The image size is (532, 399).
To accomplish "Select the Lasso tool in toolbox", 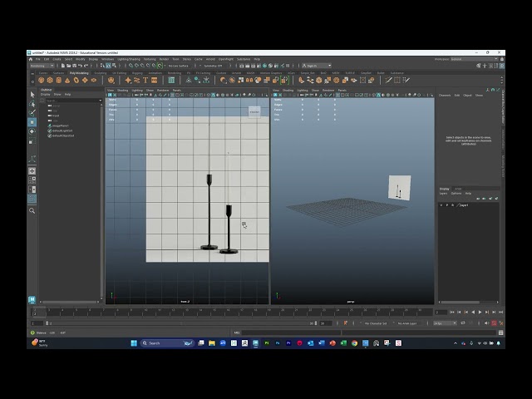I will tap(32, 104).
